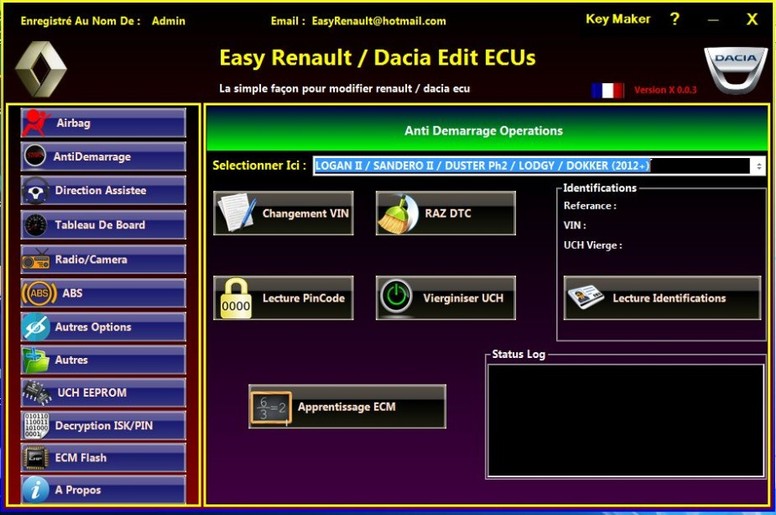
Task: Click Lecture Identifications button
Action: point(662,298)
